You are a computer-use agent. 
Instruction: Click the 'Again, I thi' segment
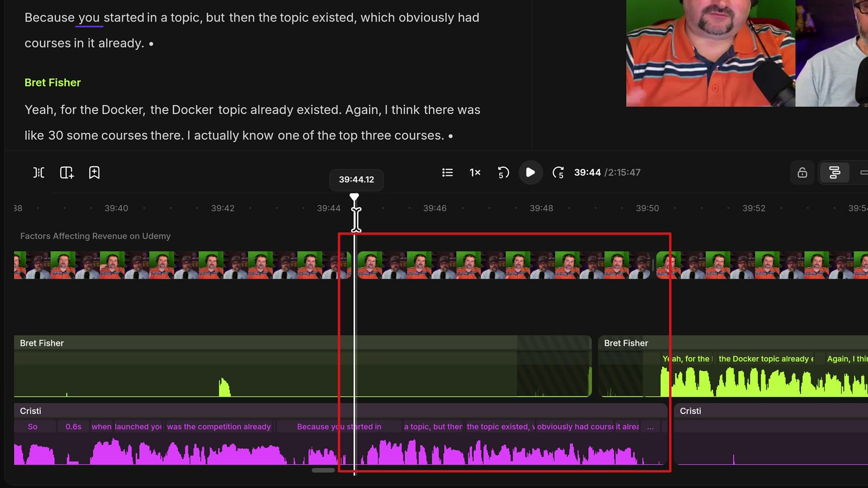(846, 359)
